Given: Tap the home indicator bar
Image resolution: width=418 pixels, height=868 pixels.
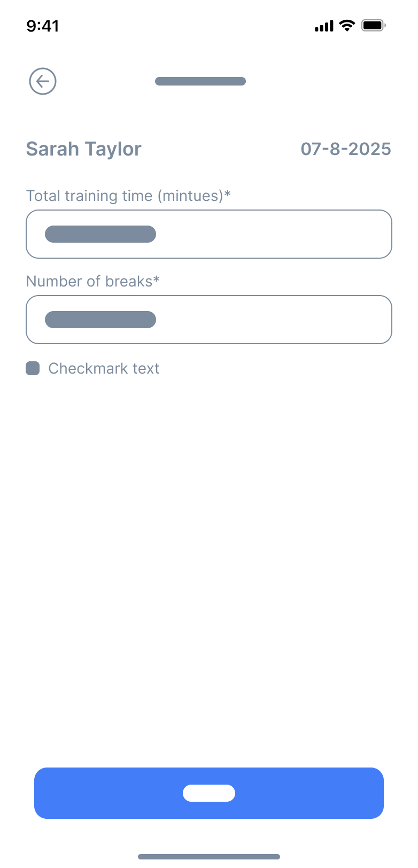Looking at the screenshot, I should [x=209, y=857].
